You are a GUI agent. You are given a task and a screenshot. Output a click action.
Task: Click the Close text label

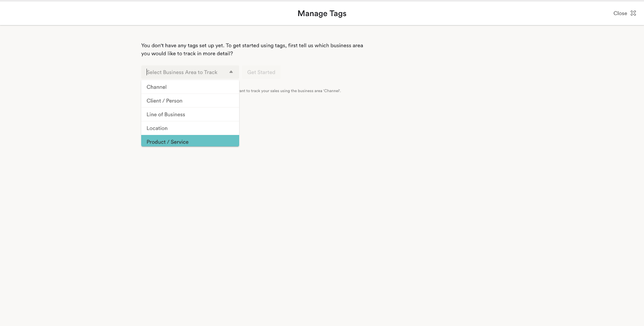tap(620, 13)
